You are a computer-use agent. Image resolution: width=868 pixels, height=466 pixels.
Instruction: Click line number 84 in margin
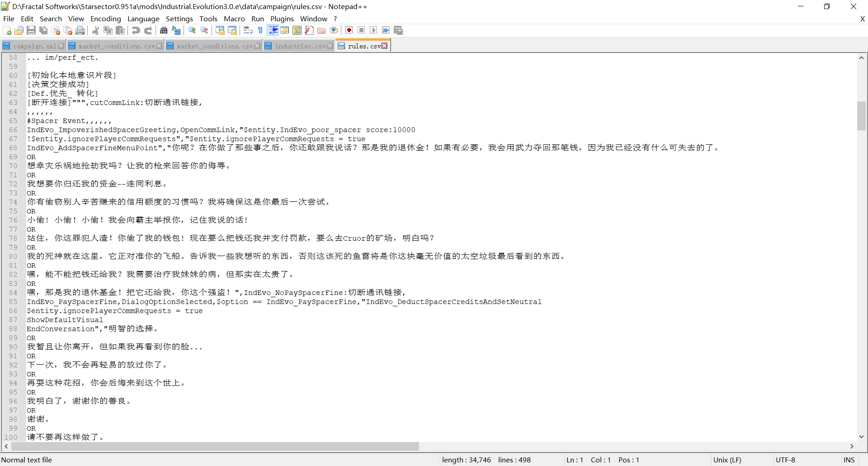coord(13,293)
